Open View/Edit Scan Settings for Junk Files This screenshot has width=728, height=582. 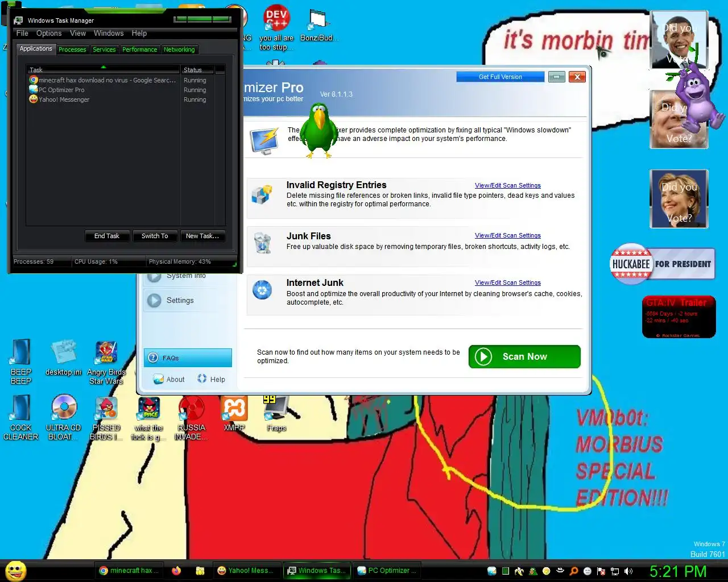tap(508, 235)
